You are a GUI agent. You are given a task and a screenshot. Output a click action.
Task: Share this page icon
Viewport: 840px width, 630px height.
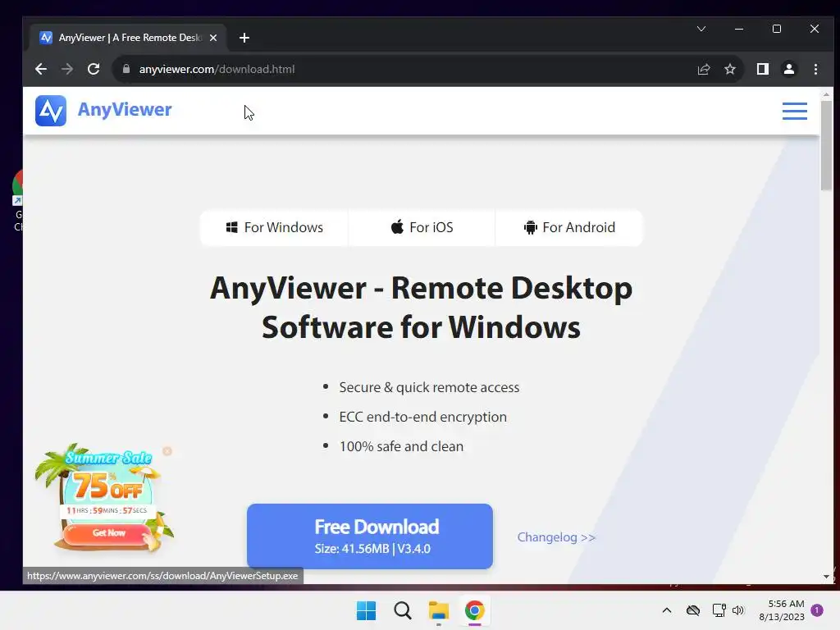(704, 69)
